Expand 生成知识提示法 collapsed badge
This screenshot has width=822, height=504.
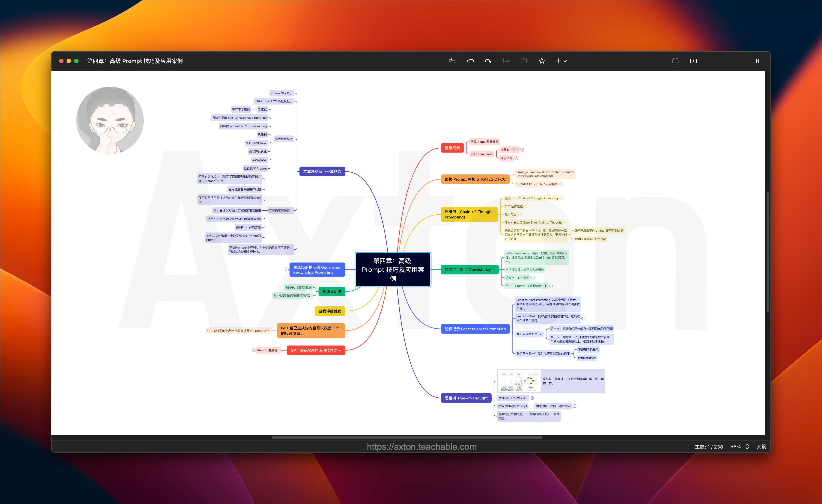[287, 269]
